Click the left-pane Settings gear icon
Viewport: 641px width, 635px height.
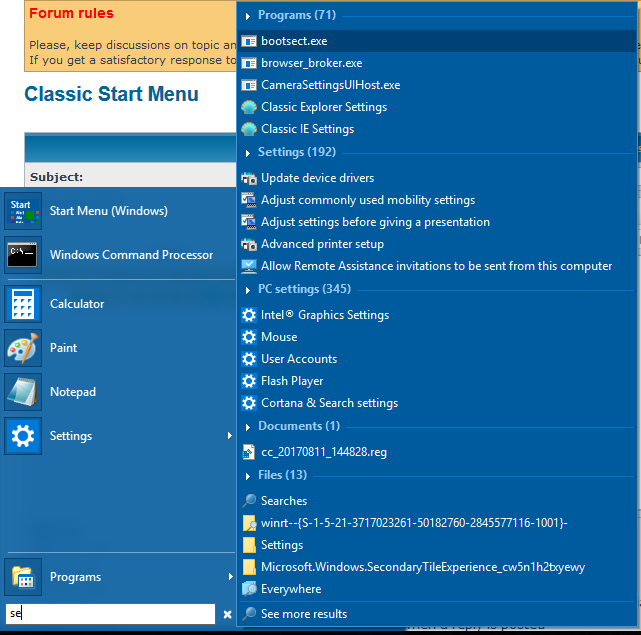pyautogui.click(x=23, y=436)
